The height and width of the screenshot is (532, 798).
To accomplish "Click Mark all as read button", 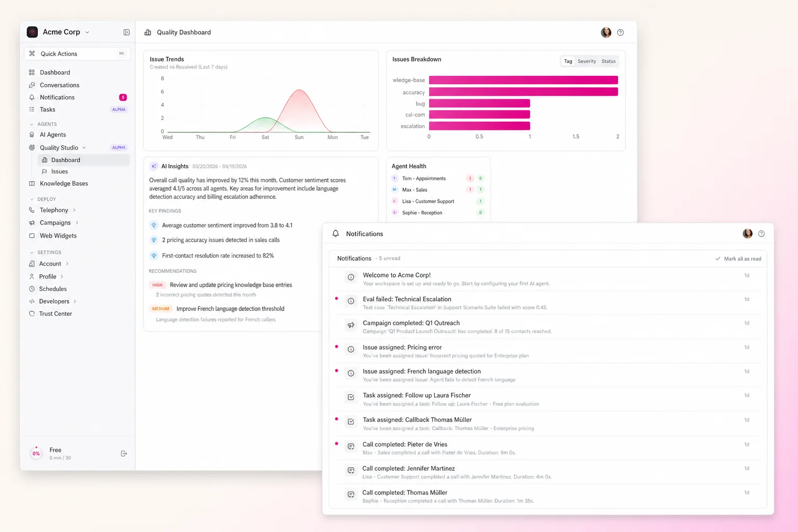I will [x=738, y=259].
